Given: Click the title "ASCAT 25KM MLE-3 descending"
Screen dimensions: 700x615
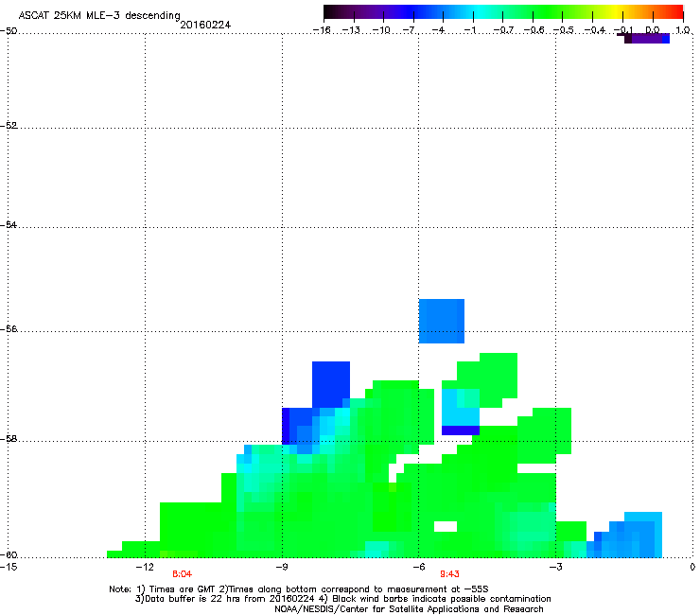Looking at the screenshot, I should coord(99,15).
